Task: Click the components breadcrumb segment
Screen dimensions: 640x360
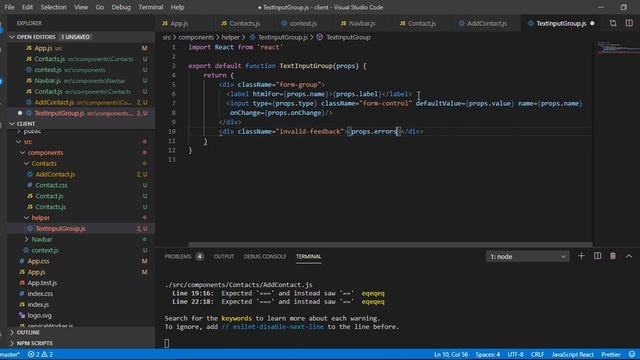Action: click(x=196, y=38)
